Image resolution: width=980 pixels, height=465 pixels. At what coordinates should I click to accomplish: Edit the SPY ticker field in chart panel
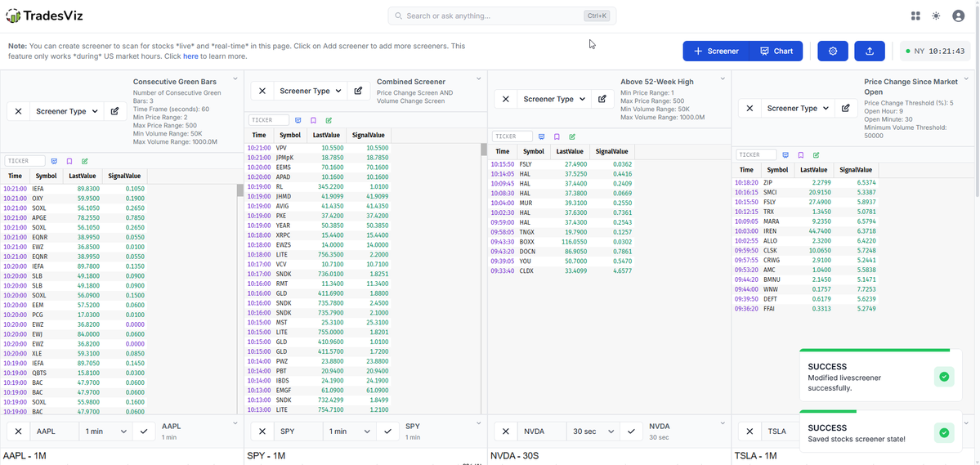[x=298, y=431]
